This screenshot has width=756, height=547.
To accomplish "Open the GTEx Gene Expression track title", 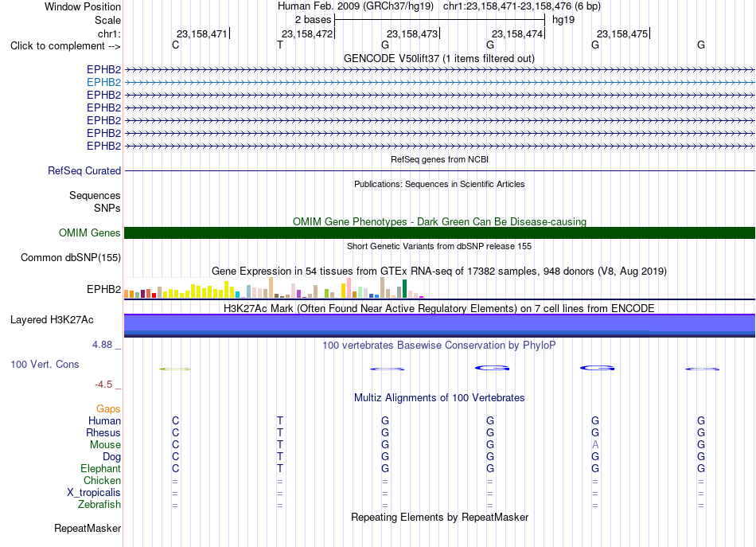I will tap(439, 271).
